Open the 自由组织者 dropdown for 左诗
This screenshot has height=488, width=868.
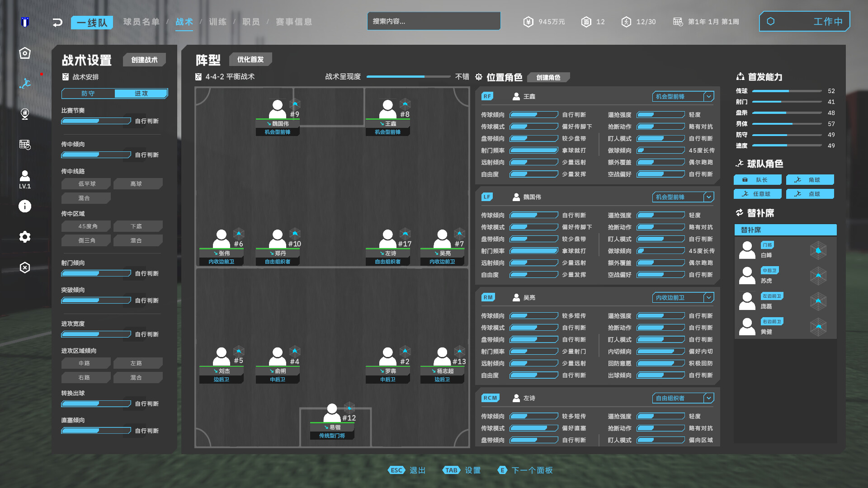[683, 398]
